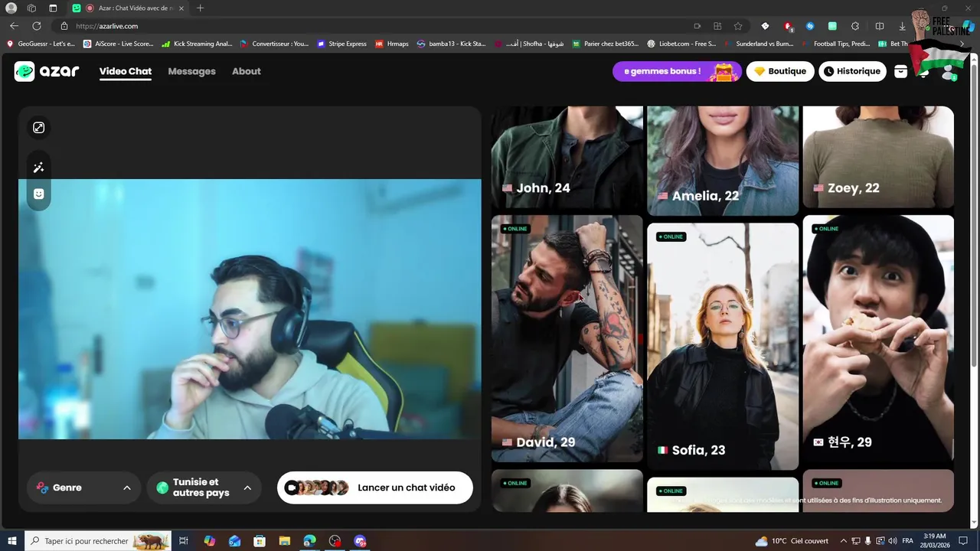Viewport: 980px width, 551px height.
Task: Open File Explorer from taskbar
Action: coord(285,541)
